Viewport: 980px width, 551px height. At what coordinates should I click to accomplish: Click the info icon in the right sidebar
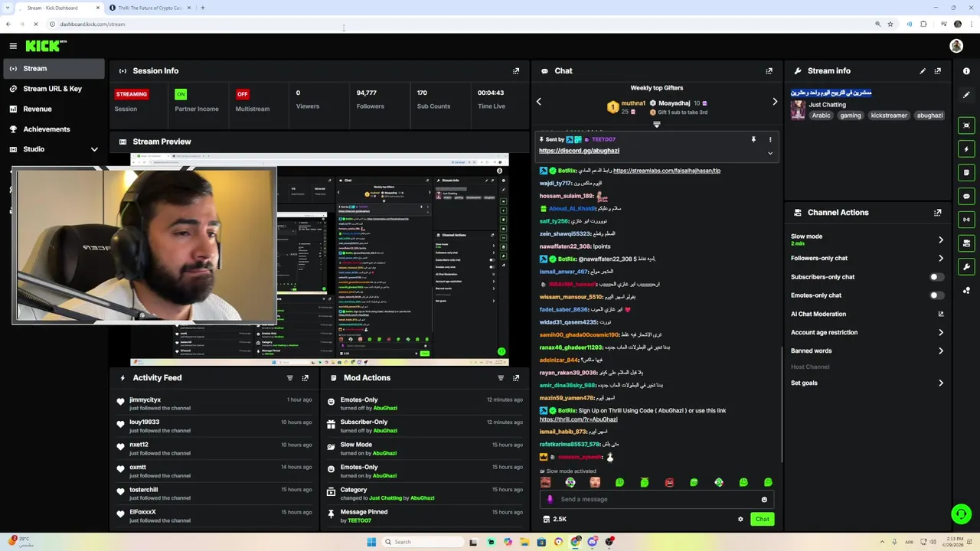966,71
